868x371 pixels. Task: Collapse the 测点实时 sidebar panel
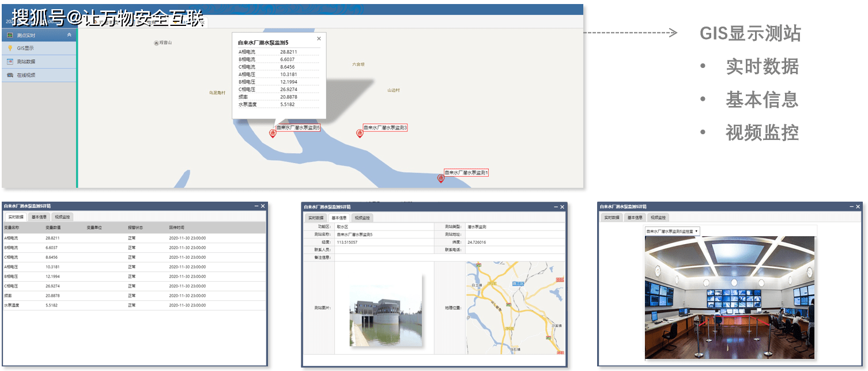point(69,35)
